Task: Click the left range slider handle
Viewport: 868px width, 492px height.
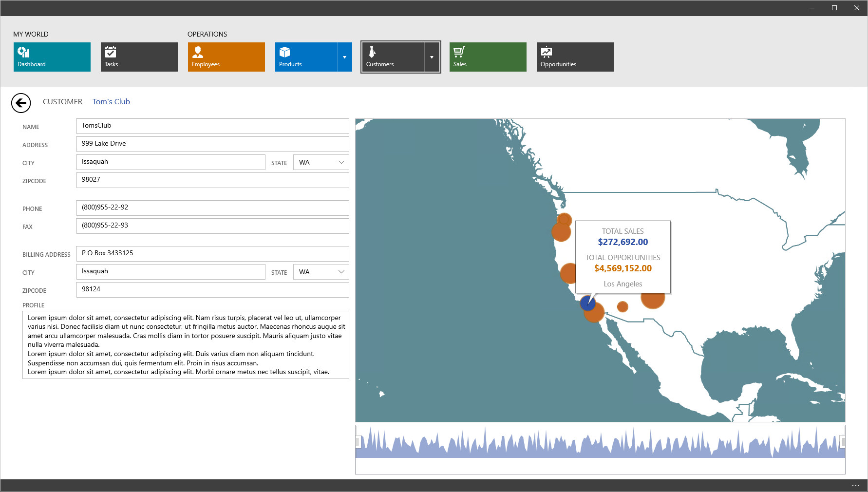Action: click(x=358, y=442)
